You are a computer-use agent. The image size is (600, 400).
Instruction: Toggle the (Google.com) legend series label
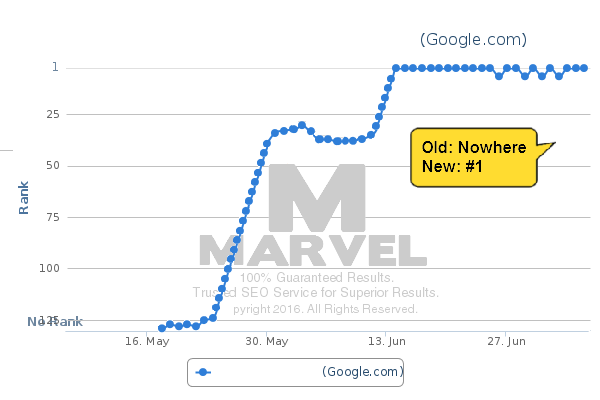pos(363,372)
